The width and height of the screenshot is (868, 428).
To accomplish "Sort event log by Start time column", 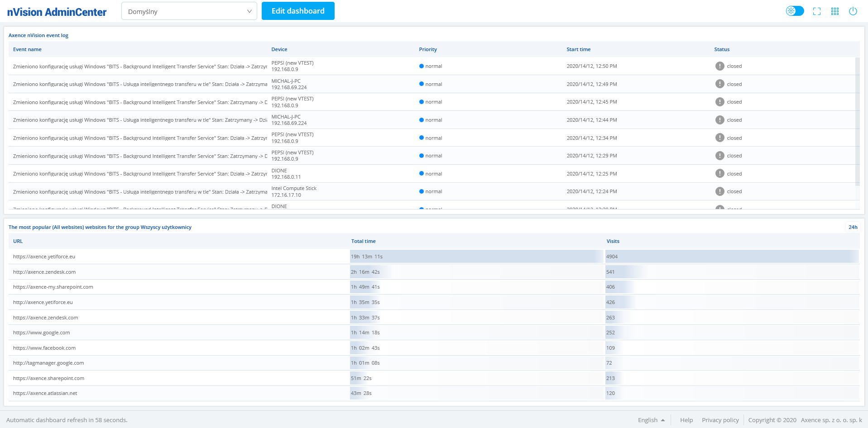I will point(578,49).
